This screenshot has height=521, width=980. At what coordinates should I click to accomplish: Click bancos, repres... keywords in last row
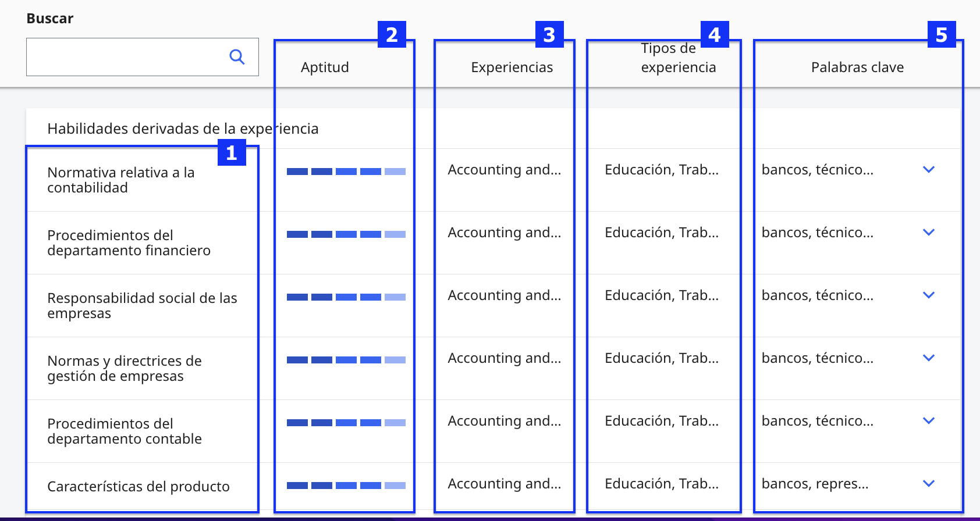[815, 484]
